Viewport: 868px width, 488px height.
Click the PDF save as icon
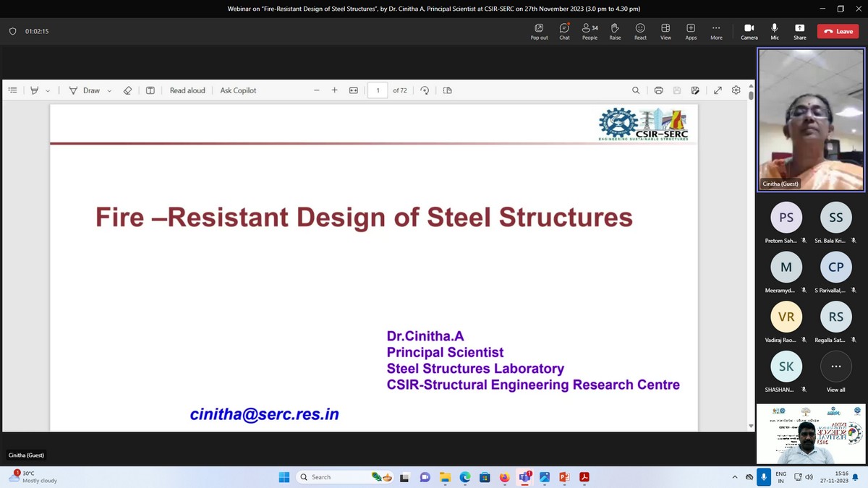(695, 90)
